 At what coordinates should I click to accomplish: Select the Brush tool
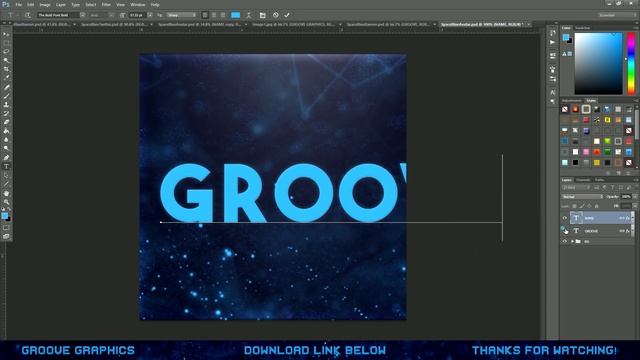click(6, 96)
